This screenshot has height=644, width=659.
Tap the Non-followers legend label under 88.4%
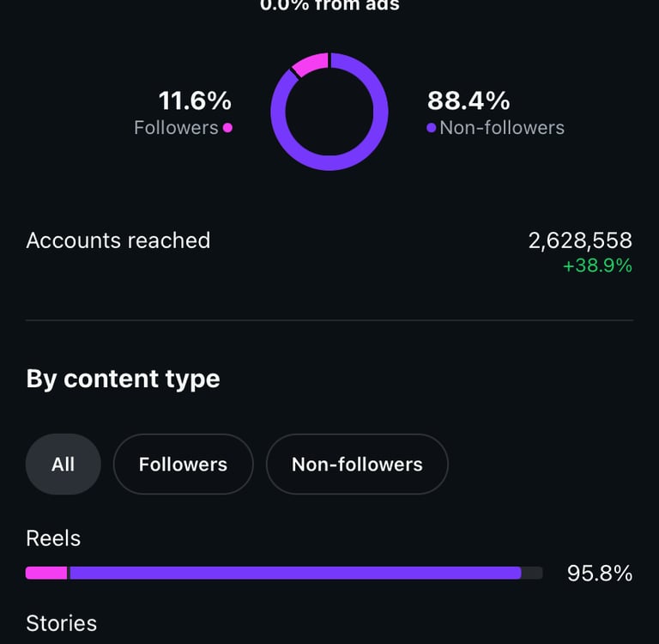(x=502, y=128)
